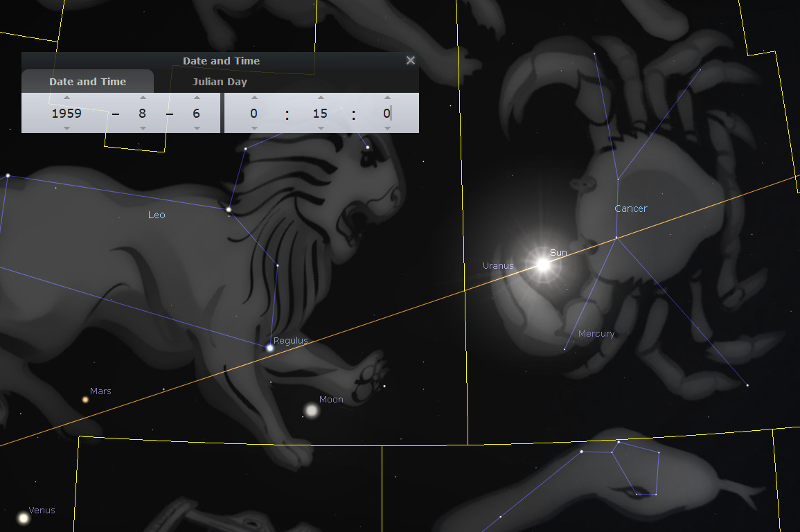Increase the minutes with the up arrow
The height and width of the screenshot is (532, 800).
click(x=321, y=98)
